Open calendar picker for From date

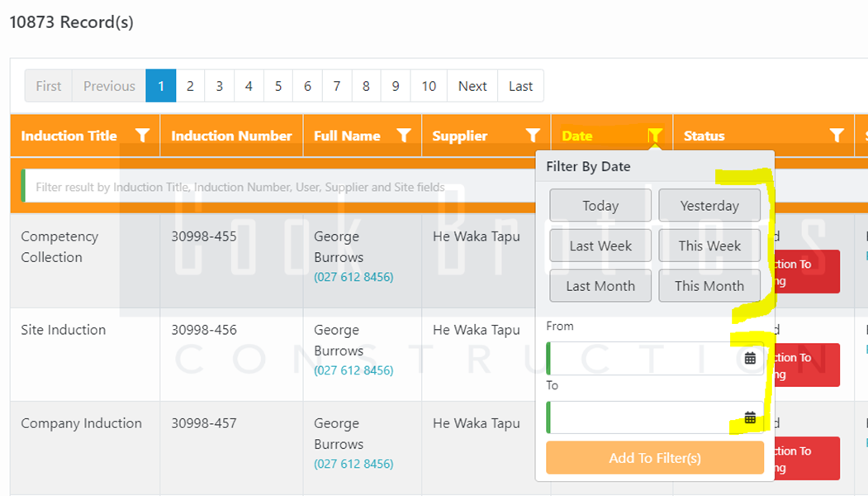point(750,358)
